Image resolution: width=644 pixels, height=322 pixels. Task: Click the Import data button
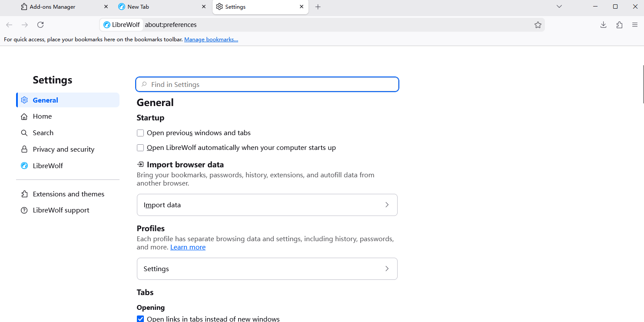pyautogui.click(x=267, y=205)
